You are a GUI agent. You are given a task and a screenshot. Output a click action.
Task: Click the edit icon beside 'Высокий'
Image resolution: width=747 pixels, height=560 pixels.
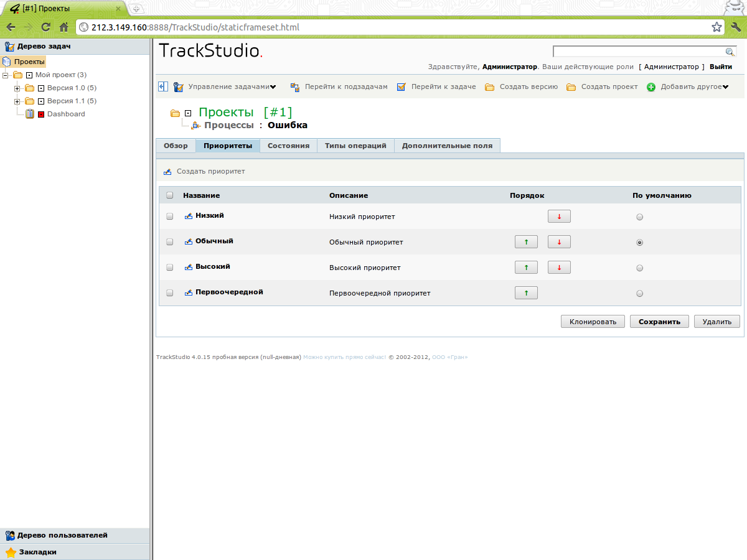[189, 267]
